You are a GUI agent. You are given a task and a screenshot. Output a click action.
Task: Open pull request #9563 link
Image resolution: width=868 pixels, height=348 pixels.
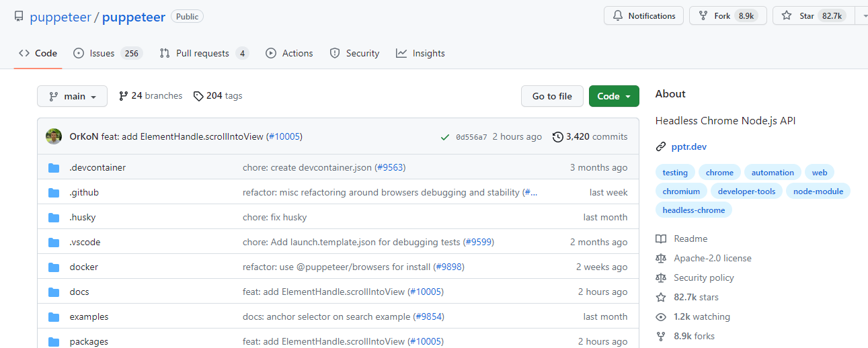[390, 168]
